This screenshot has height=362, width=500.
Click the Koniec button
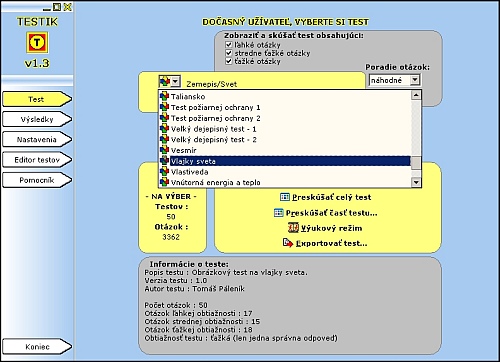coord(37,347)
